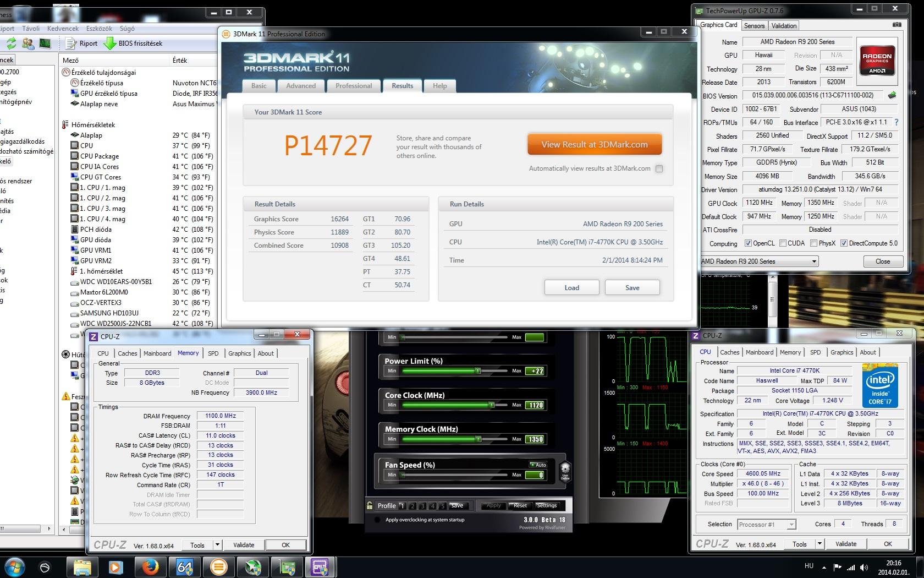This screenshot has height=578, width=924.
Task: Click the thermometer icon beside Hőmérsékletek
Action: [x=65, y=124]
